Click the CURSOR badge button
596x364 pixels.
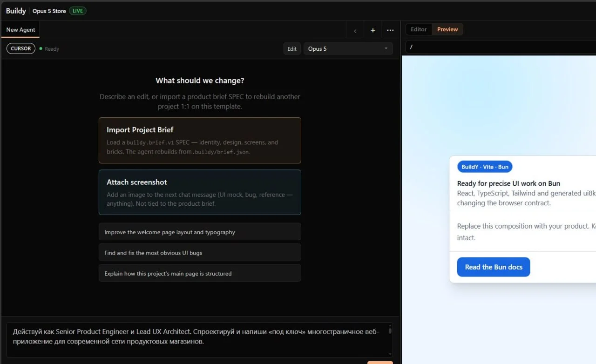(21, 48)
